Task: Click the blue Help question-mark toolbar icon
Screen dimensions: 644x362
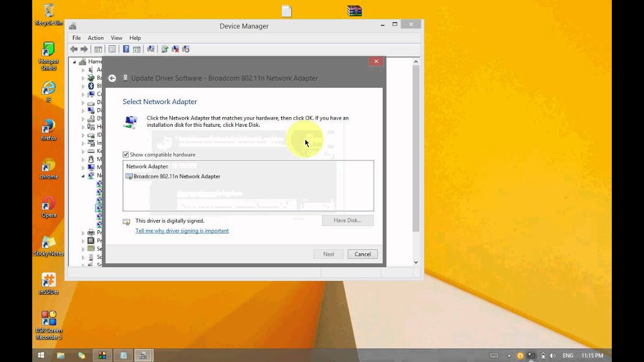Action: 126,49
